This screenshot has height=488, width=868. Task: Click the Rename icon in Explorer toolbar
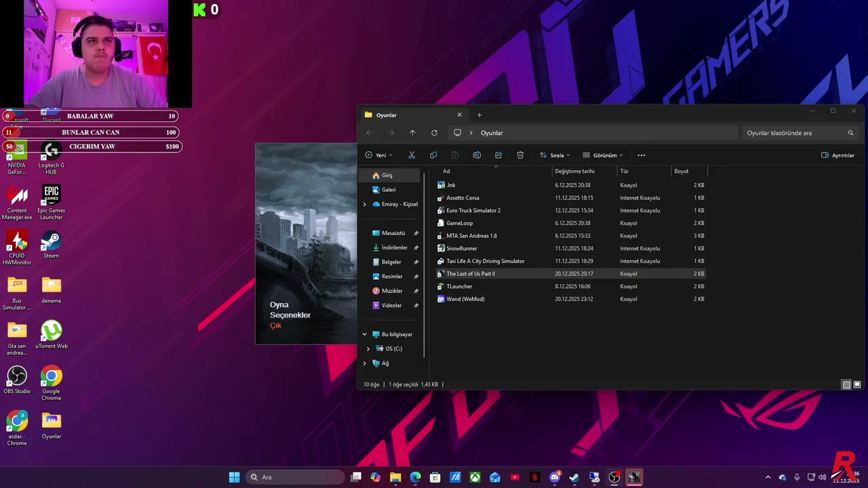coord(477,155)
